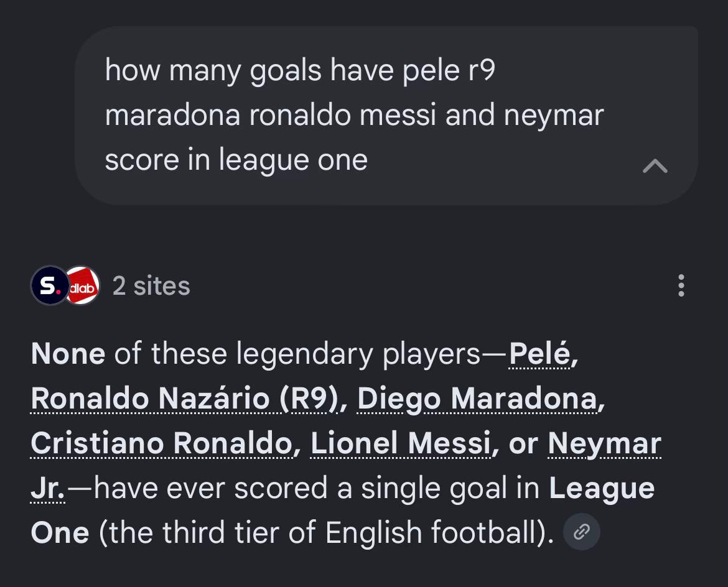Follow the Ronaldo Nazário (R9) link
Image resolution: width=728 pixels, height=587 pixels.
(x=184, y=399)
